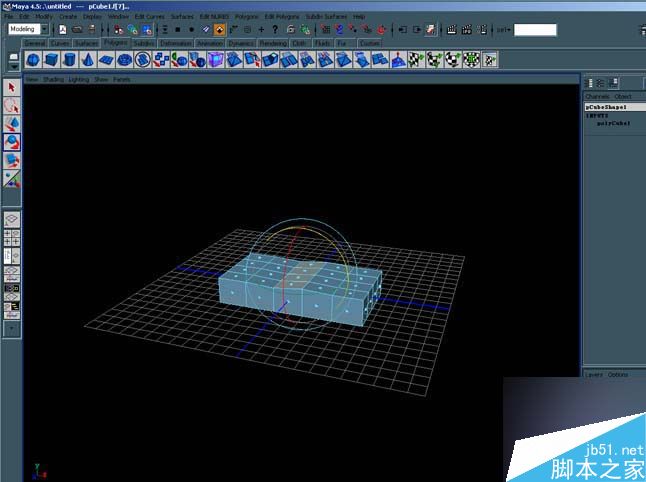Create a polygon torus from shelf
This screenshot has height=482, width=646.
(124, 60)
